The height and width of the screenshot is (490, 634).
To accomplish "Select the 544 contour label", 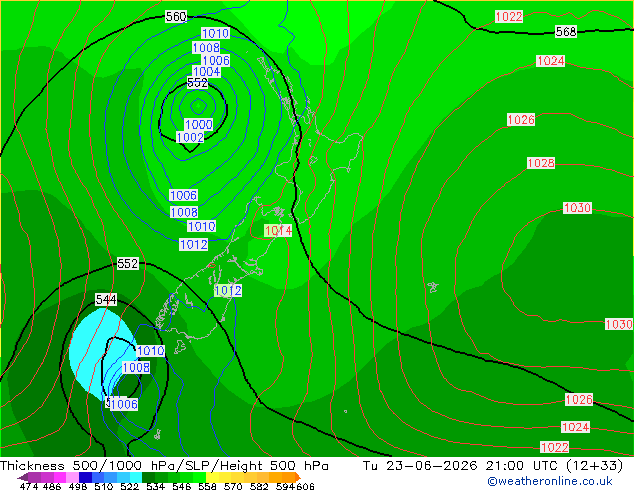I will click(106, 300).
